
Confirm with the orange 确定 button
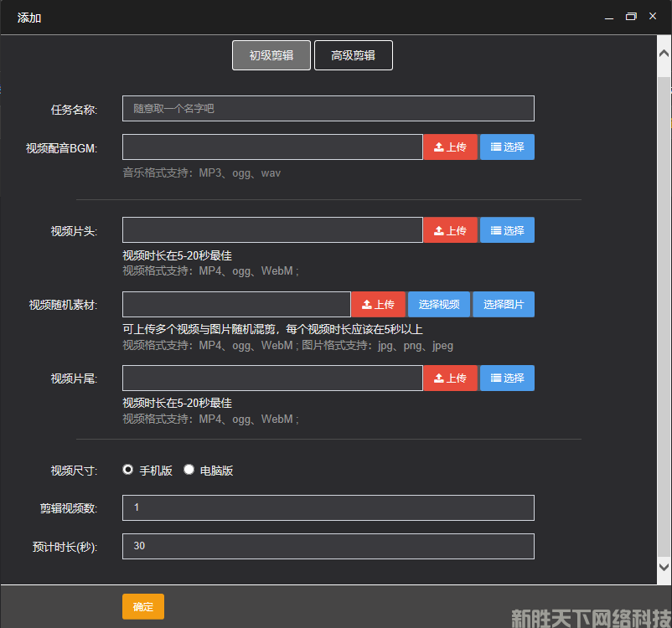[x=142, y=606]
